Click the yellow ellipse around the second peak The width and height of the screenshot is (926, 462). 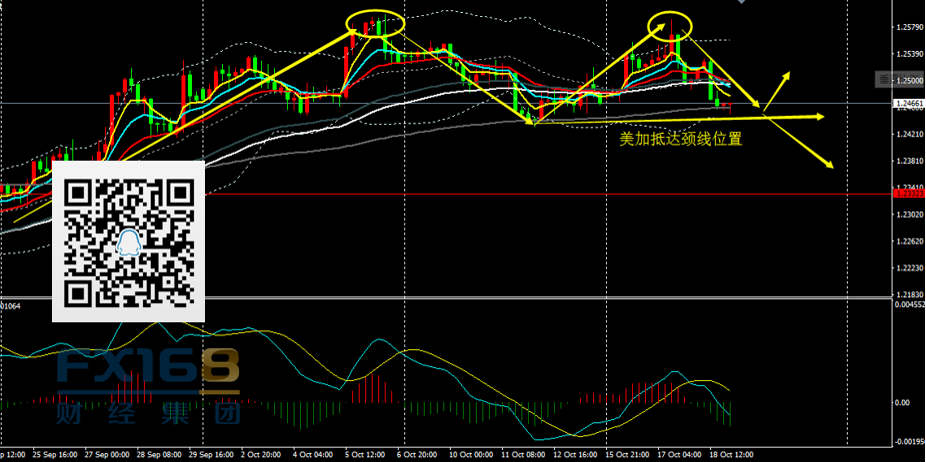click(670, 23)
